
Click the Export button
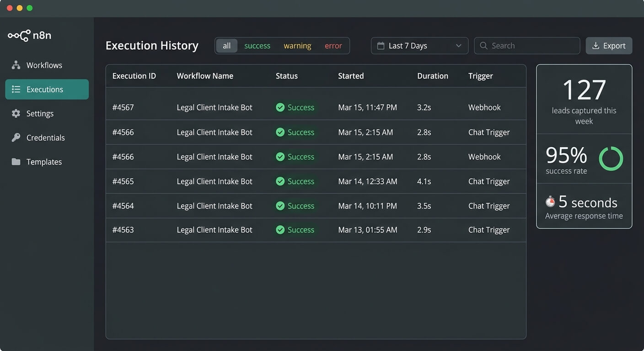[609, 46]
